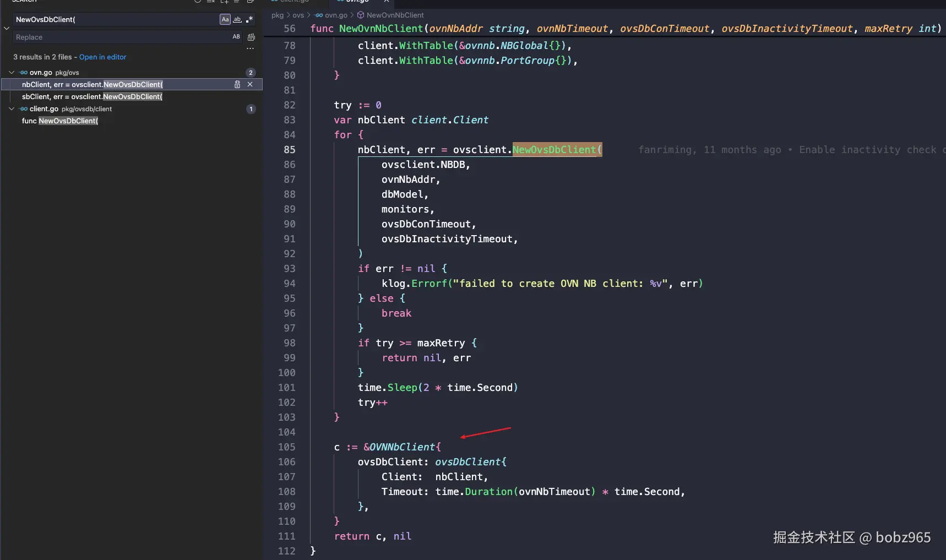Click highlighted NewOvsDbClient( in editor line 85
The height and width of the screenshot is (560, 946).
[557, 150]
